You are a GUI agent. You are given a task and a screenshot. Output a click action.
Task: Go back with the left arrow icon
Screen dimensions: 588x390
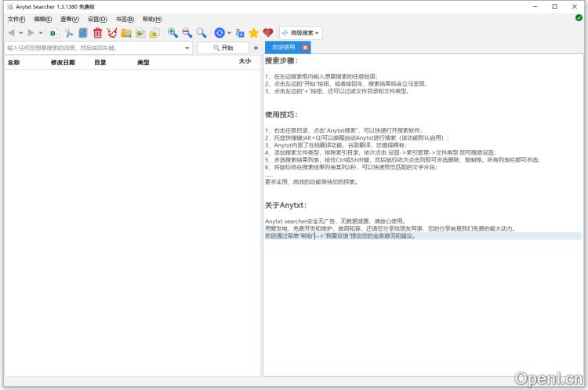(11, 33)
